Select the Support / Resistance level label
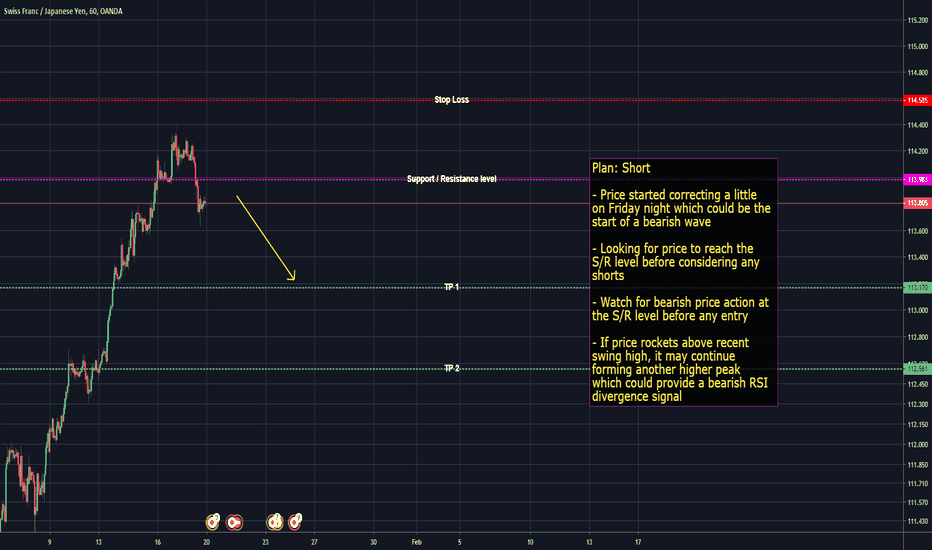 451,179
